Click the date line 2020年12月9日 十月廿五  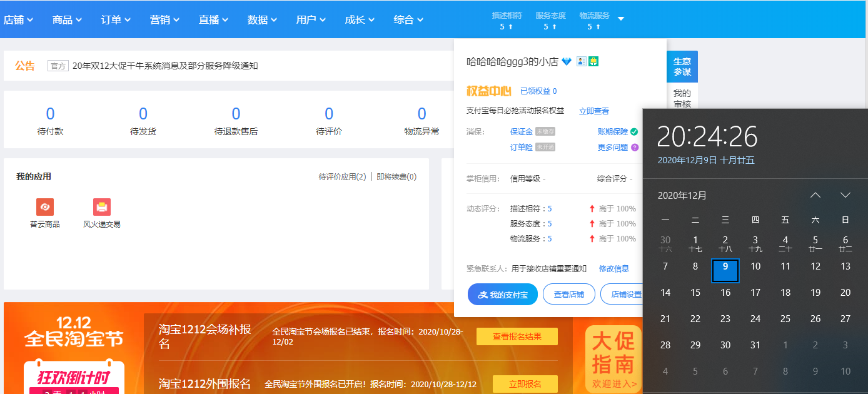[x=706, y=160]
